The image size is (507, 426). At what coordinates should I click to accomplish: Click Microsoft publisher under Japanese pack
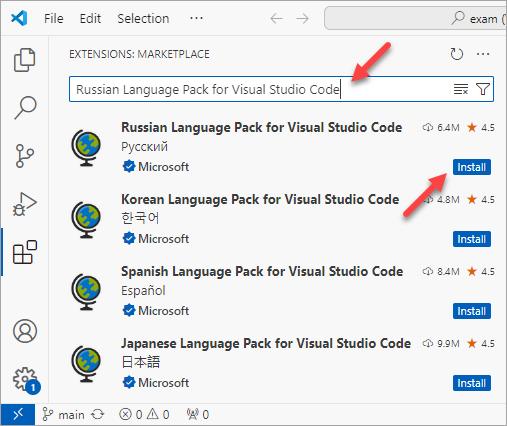(x=163, y=383)
